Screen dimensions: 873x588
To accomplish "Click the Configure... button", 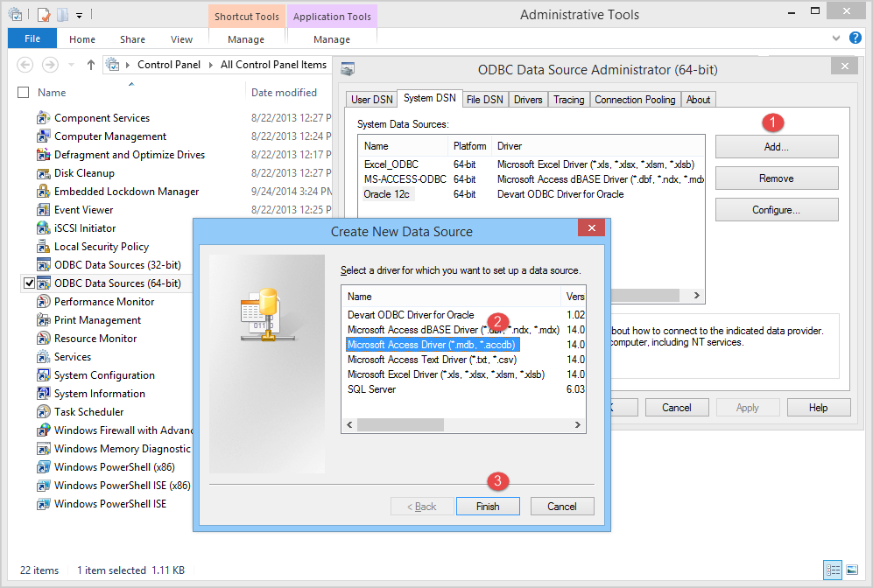I will [x=777, y=210].
